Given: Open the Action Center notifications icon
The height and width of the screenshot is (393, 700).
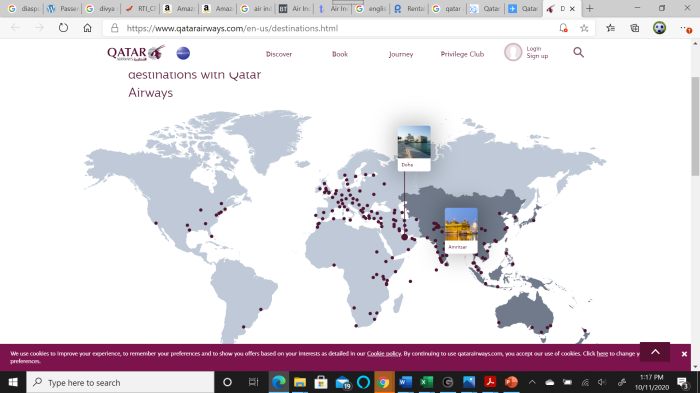Looking at the screenshot, I should (x=682, y=383).
